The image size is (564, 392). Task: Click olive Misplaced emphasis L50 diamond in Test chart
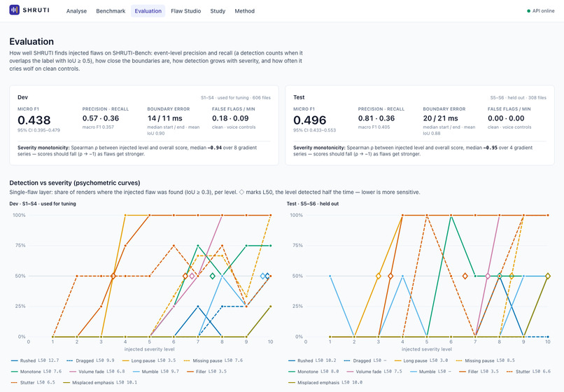click(x=548, y=276)
